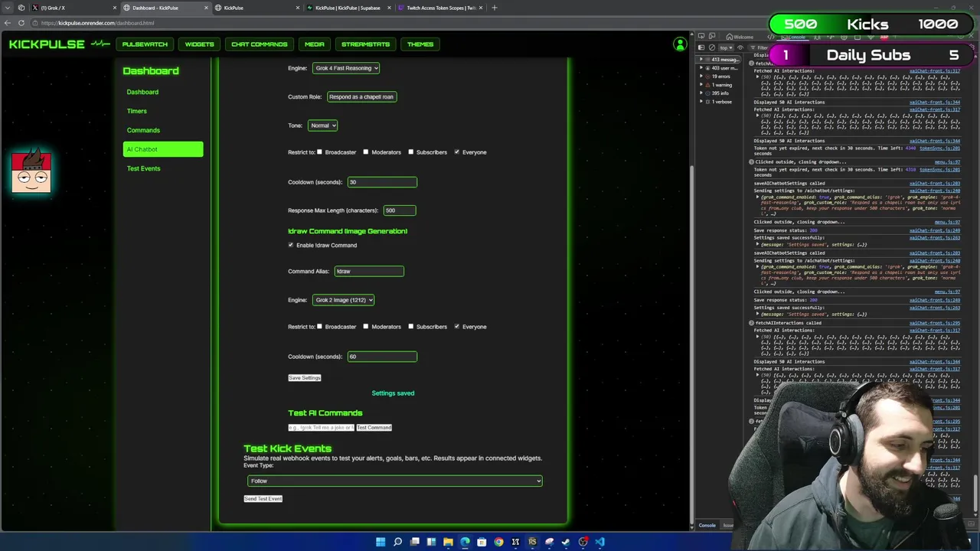980x551 pixels.
Task: Click DevTools inspect element icon
Action: (x=701, y=37)
